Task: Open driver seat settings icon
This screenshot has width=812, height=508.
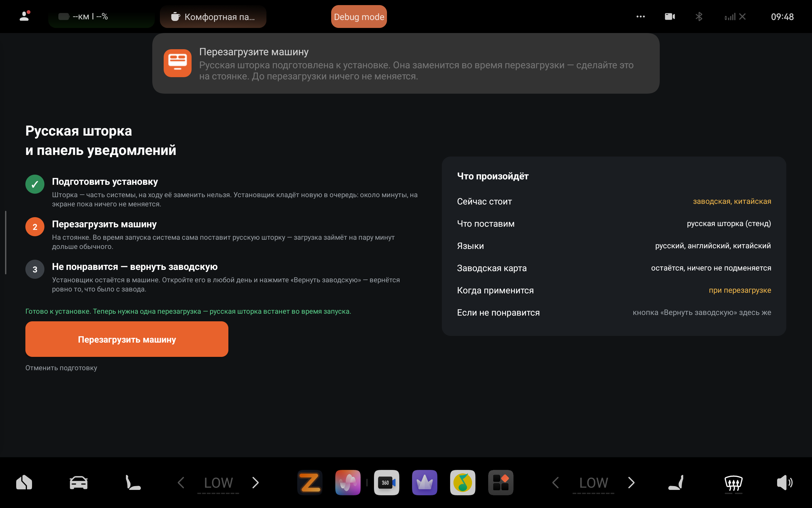Action: coord(133,483)
